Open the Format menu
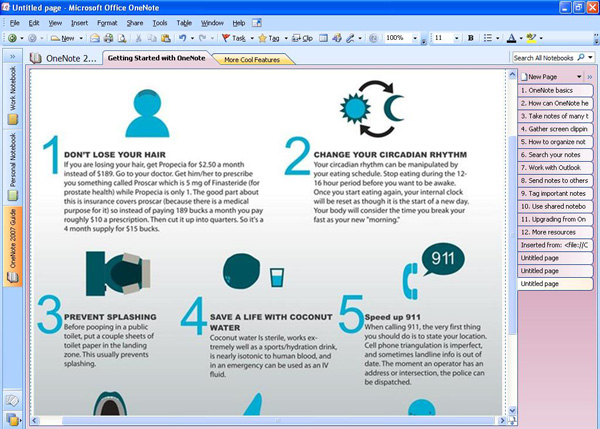Image resolution: width=600 pixels, height=429 pixels. coord(107,23)
